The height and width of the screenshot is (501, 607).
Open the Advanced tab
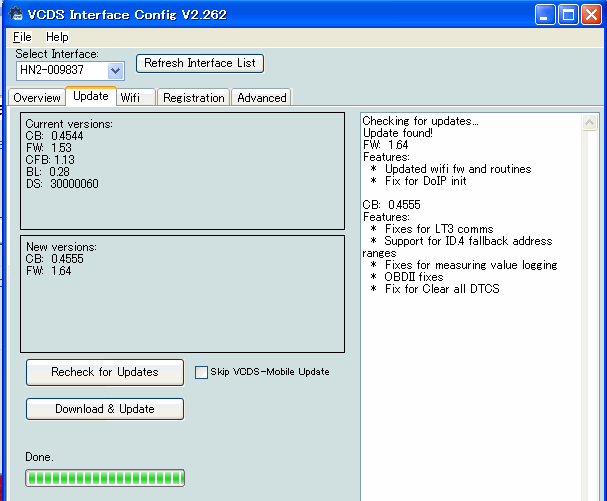pos(262,98)
